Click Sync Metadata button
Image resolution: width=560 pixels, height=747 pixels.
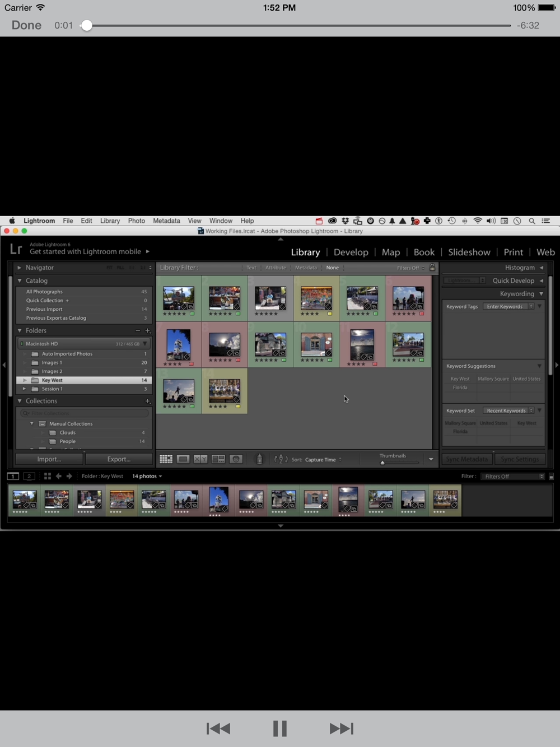[x=467, y=459]
